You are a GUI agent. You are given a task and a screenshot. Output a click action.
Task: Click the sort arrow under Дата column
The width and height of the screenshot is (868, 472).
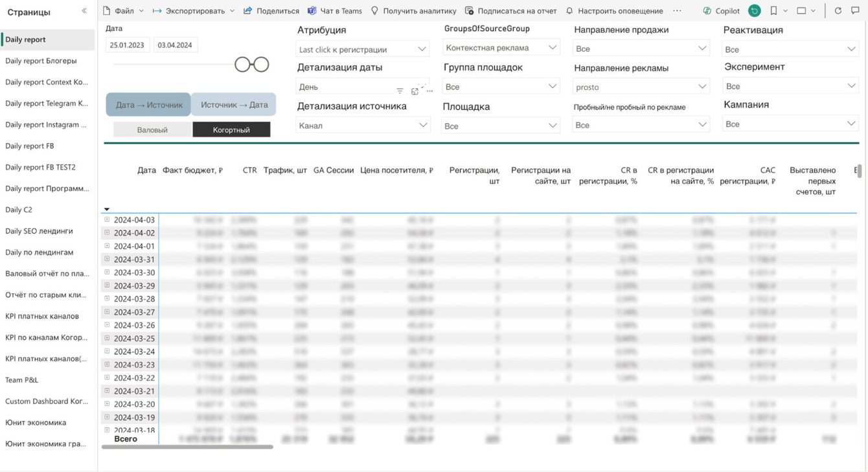pyautogui.click(x=106, y=209)
